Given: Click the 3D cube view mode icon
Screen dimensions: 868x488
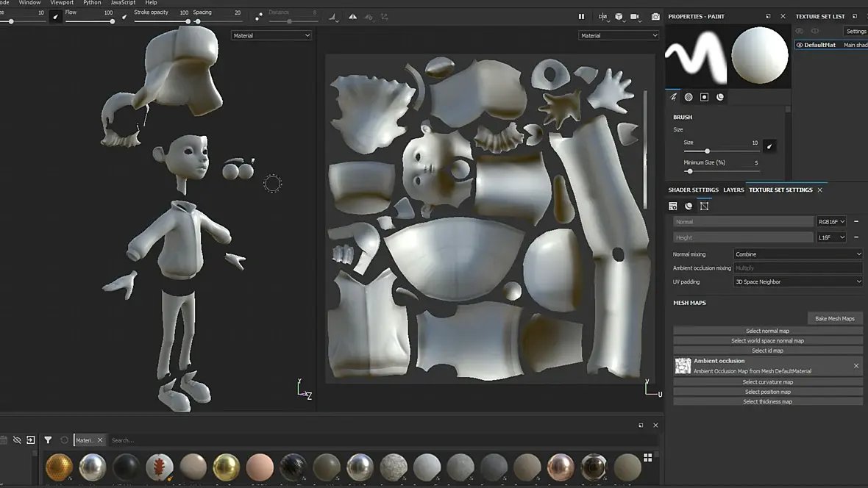Looking at the screenshot, I should 619,16.
